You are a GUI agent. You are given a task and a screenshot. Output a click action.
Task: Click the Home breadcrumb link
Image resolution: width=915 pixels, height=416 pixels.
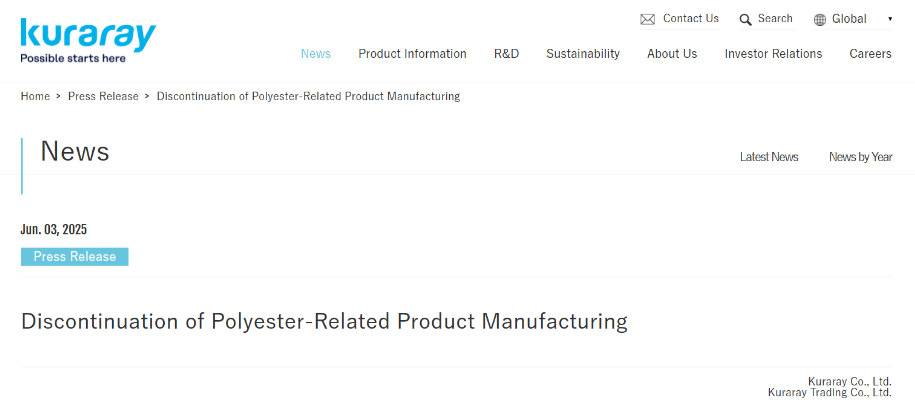pyautogui.click(x=35, y=96)
